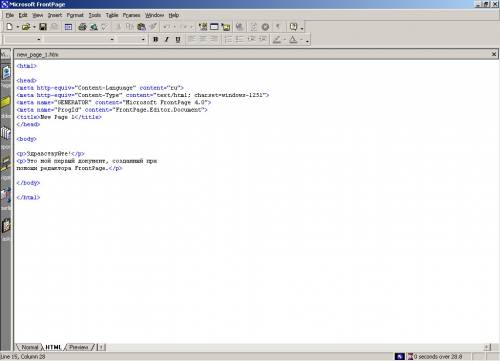
Task: Expand the Font size dropdown
Action: [x=143, y=39]
